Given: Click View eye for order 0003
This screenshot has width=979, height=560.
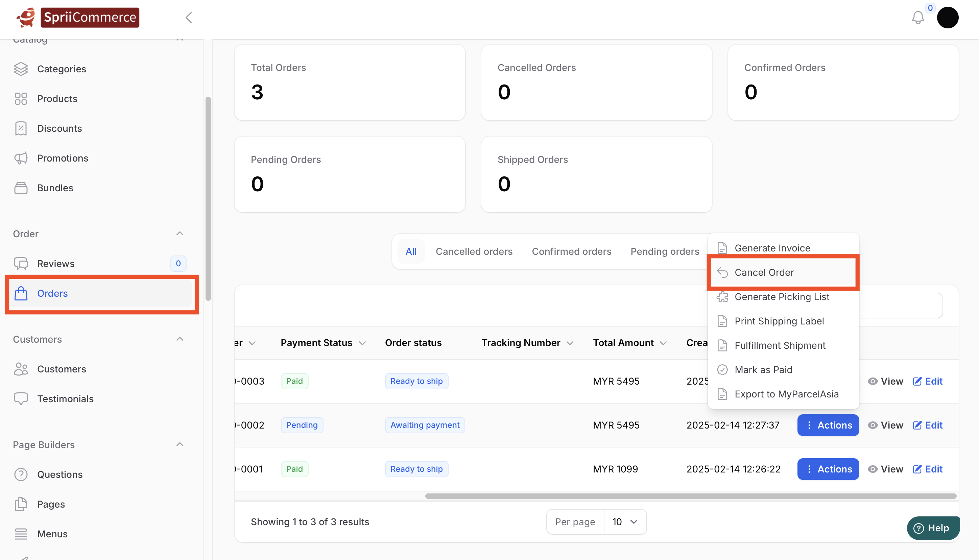Looking at the screenshot, I should (885, 381).
